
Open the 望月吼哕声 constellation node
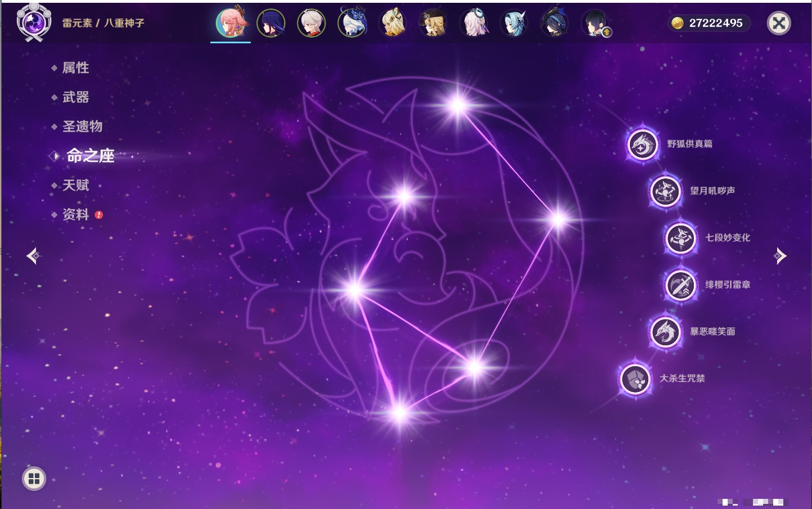(x=665, y=191)
